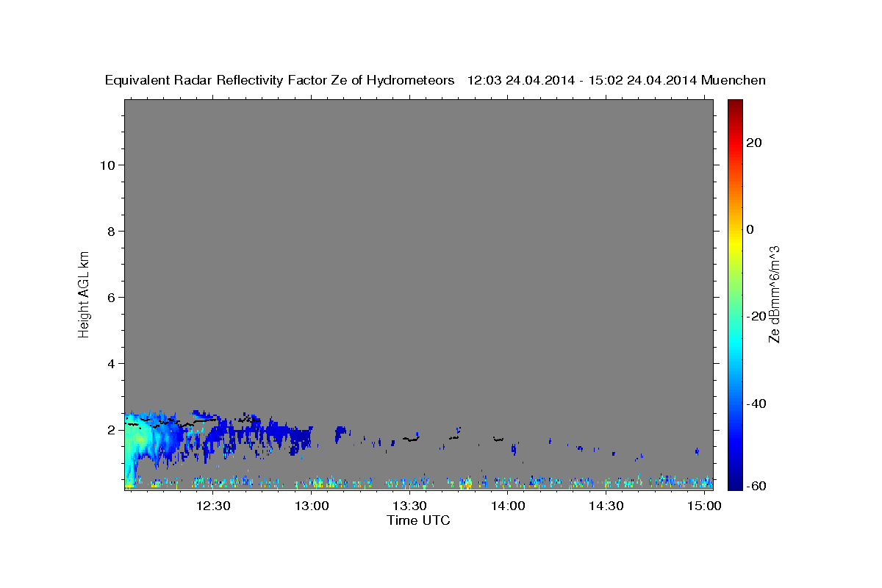
Task: Click the 14:30 time tick label
Action: [606, 506]
